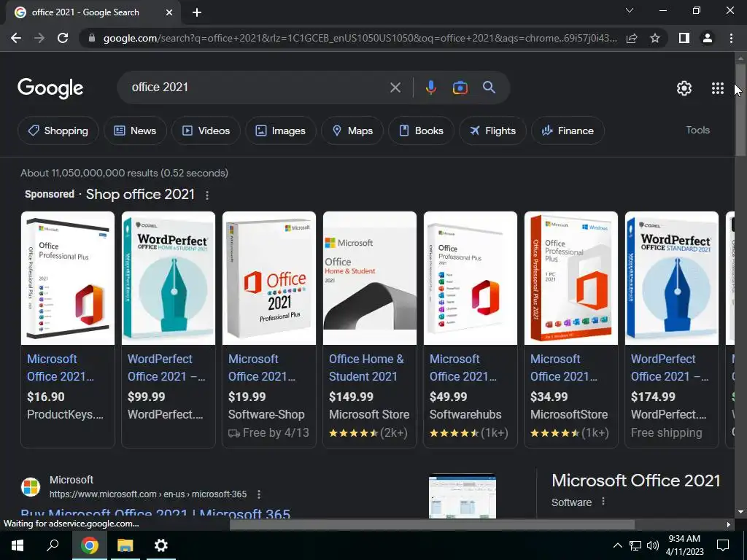Click the magnifier search submit icon
Viewport: 747px width, 560px height.
[489, 87]
